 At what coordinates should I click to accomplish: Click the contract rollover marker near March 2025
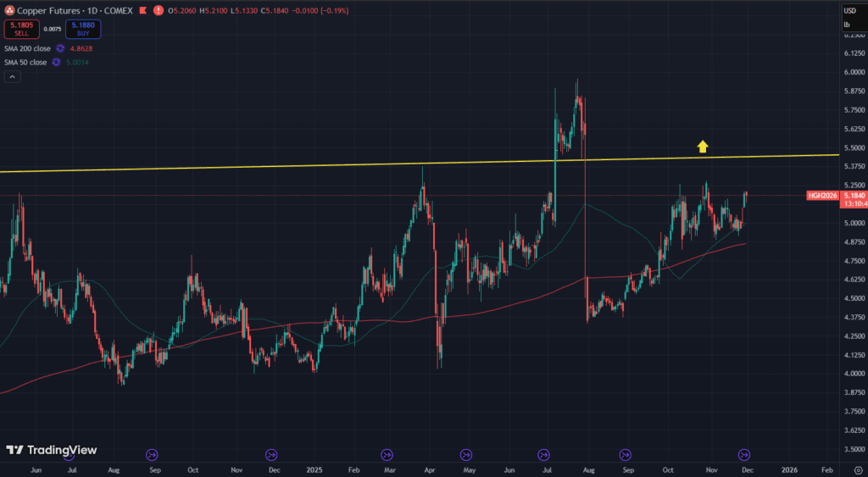pos(387,455)
